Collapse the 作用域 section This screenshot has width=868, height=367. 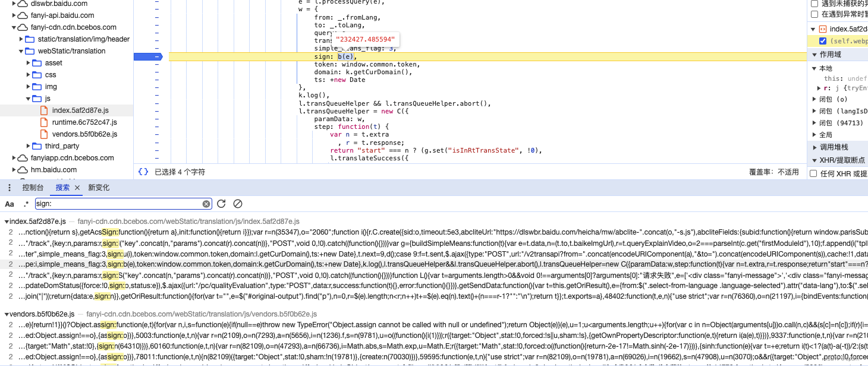pyautogui.click(x=813, y=55)
